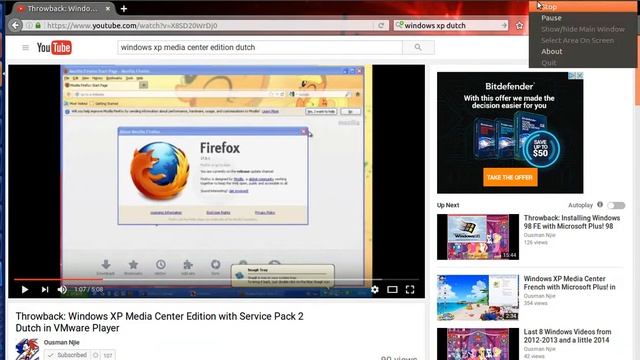640x360 pixels.
Task: Click the bookmark star icon in toolbar
Action: (x=519, y=26)
